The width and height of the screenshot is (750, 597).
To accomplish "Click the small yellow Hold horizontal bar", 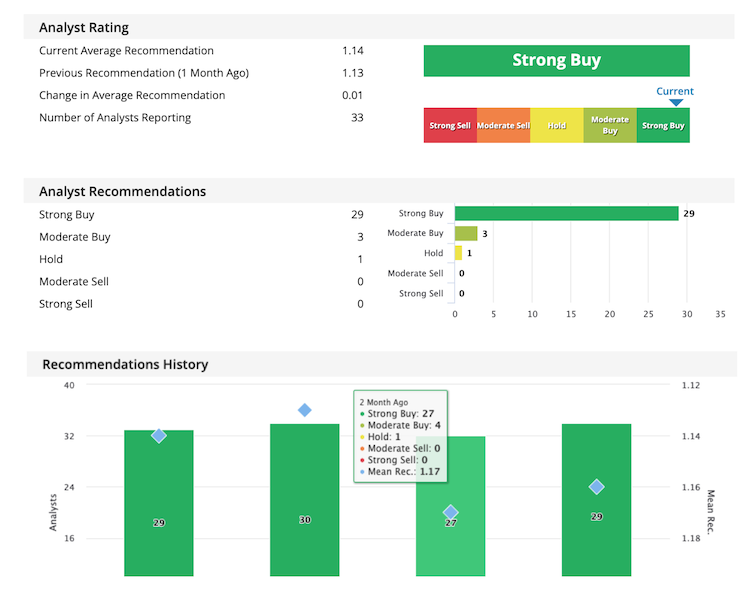I will pos(459,253).
